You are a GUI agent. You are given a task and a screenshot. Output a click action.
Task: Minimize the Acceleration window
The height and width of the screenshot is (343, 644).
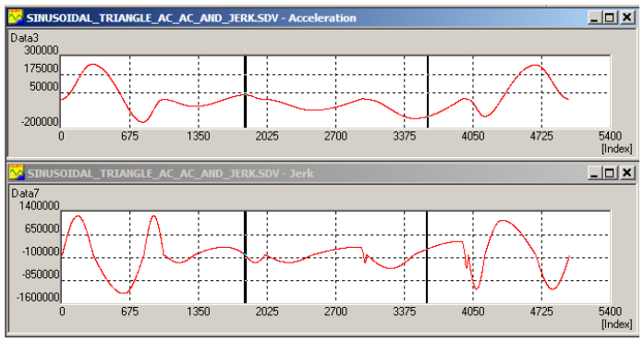[x=594, y=18]
